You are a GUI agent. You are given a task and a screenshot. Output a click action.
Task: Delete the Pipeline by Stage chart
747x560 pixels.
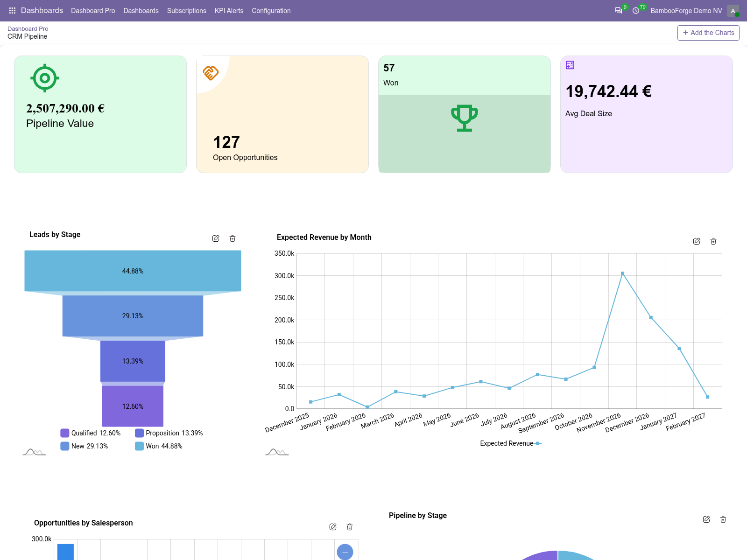coord(723,519)
